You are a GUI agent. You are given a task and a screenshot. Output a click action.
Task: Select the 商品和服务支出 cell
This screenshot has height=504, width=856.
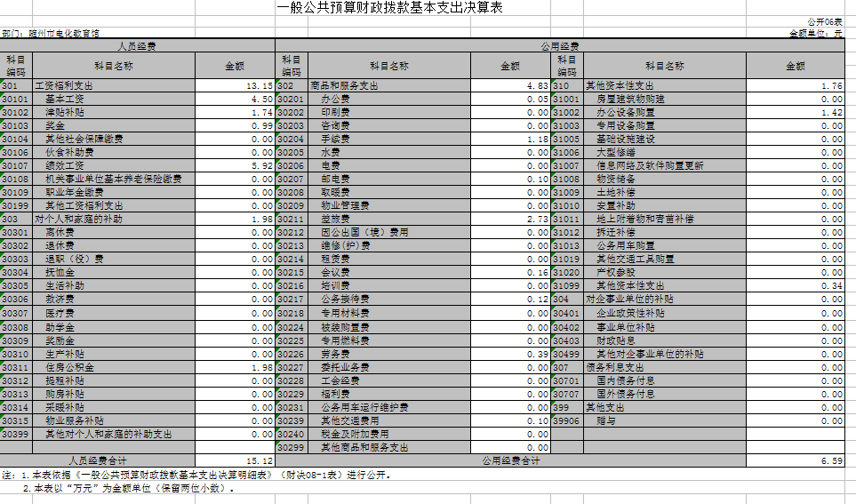[389, 85]
